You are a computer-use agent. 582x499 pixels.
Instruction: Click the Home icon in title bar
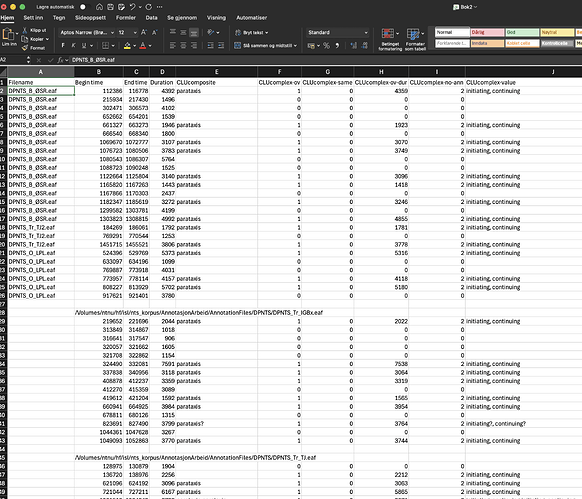[x=99, y=7]
